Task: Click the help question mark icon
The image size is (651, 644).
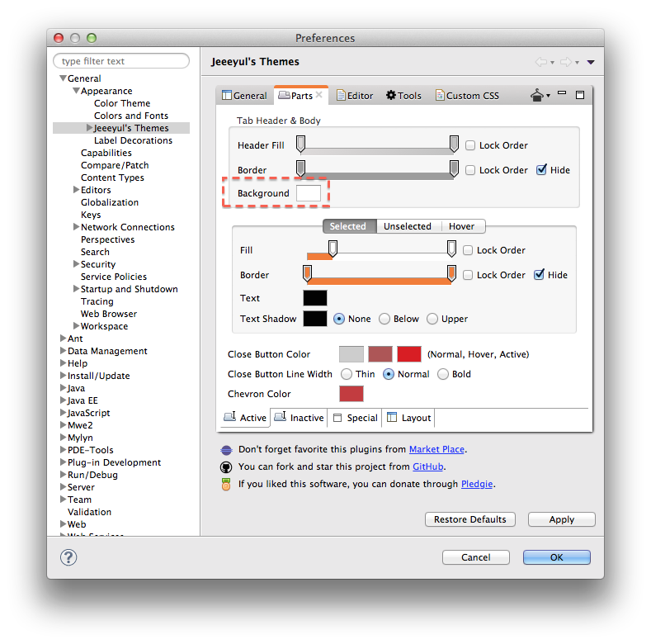Action: click(x=68, y=557)
